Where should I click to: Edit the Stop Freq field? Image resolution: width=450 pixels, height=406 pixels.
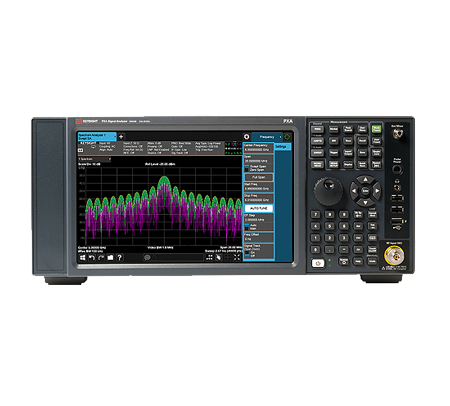(259, 200)
